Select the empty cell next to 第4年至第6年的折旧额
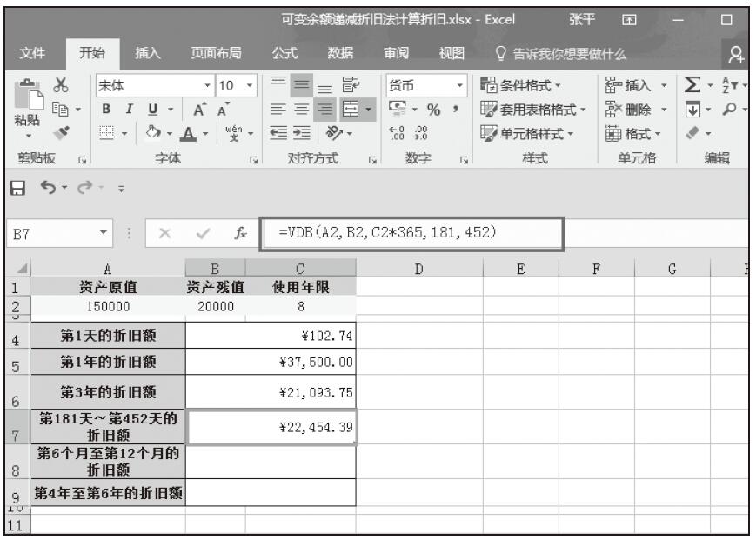This screenshot has width=756, height=540. point(271,492)
